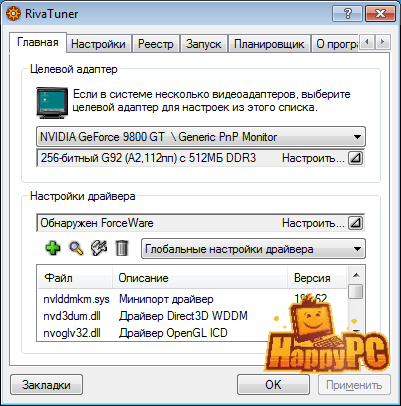Click the monitor icon in Целевой адаптер
401x406 pixels.
tap(52, 103)
